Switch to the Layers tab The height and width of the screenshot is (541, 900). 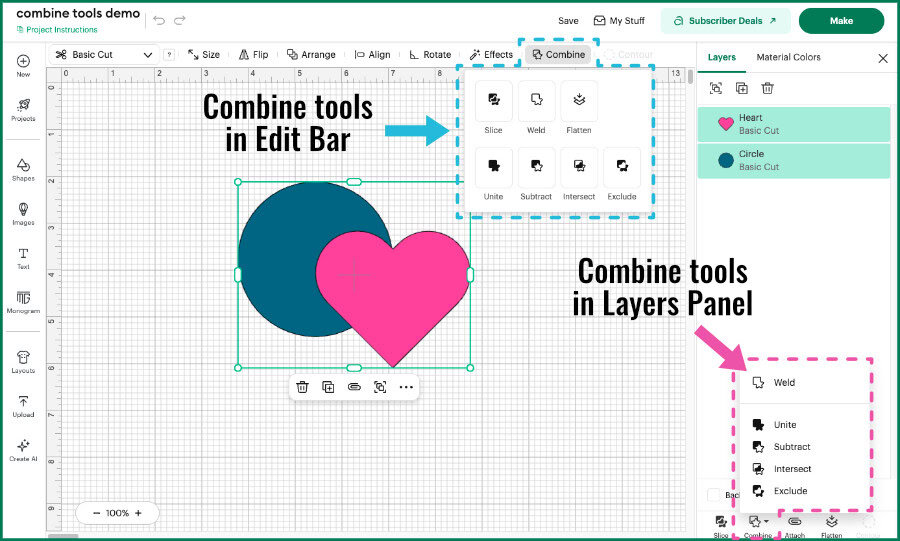(x=721, y=57)
